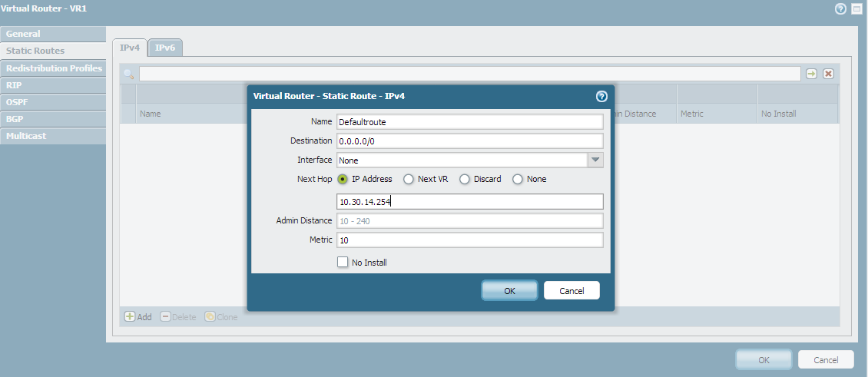Click the green arrow apply-filter icon

[x=811, y=74]
